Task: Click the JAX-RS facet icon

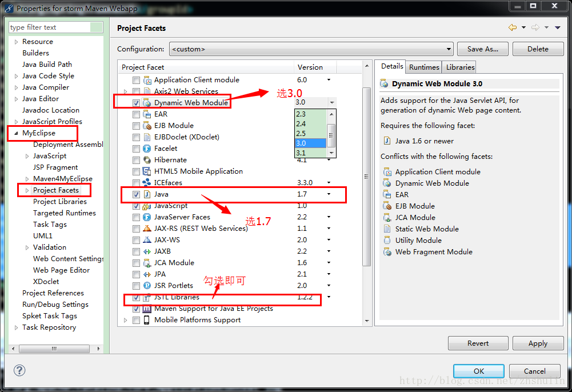Action: pos(147,229)
